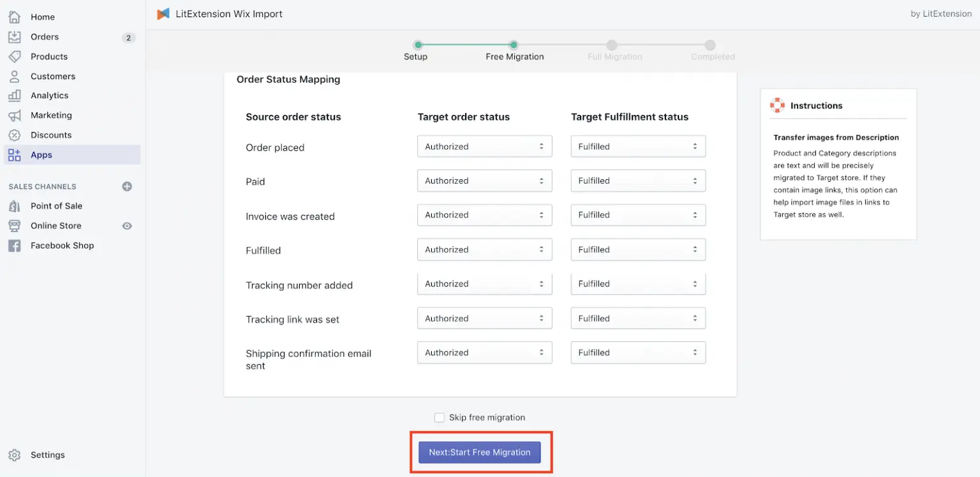Viewport: 980px width, 477px height.
Task: Click the Facebook Shop logo icon
Action: click(x=14, y=246)
